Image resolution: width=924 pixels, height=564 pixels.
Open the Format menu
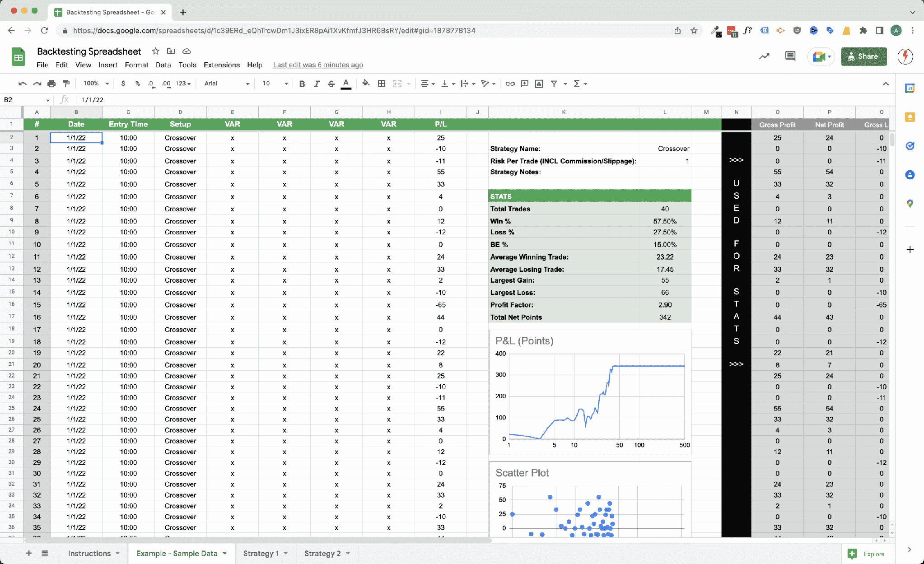coord(136,65)
